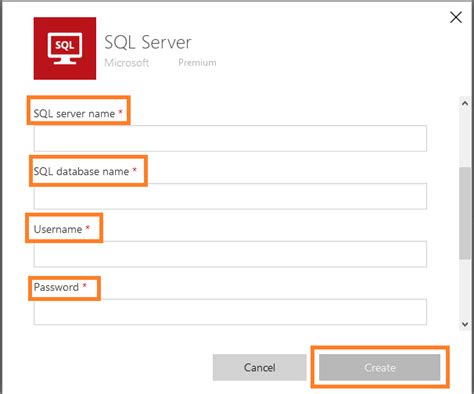
Task: Click the 'Password' label
Action: 56,287
